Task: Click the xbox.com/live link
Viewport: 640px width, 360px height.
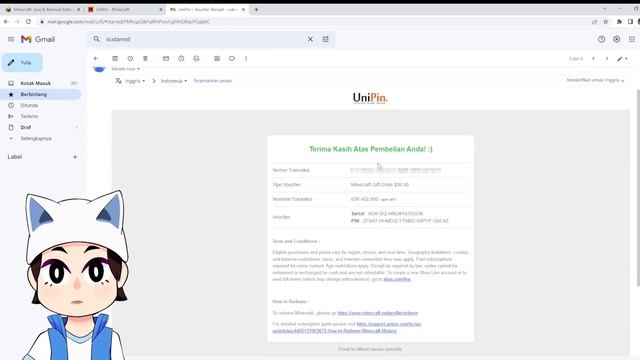Action: 397,279
